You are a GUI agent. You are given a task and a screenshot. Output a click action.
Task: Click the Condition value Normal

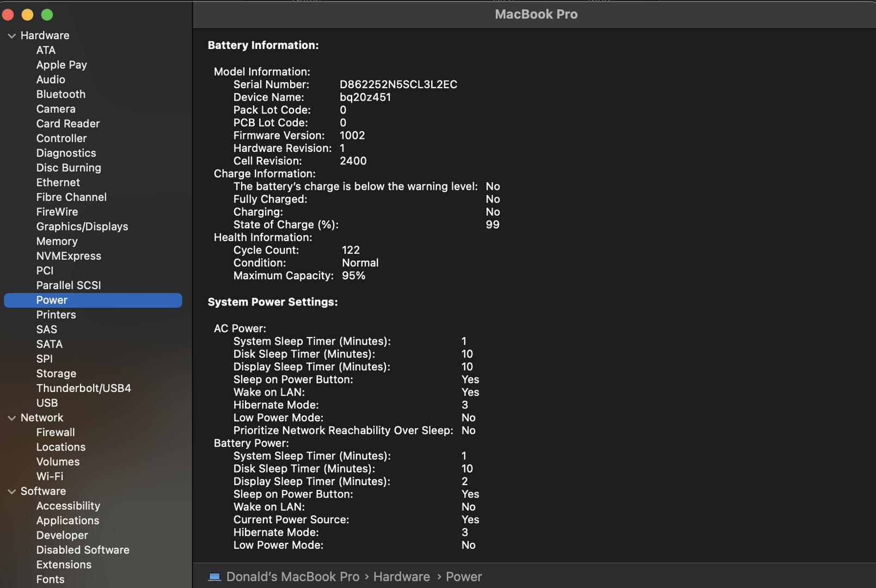(x=360, y=262)
